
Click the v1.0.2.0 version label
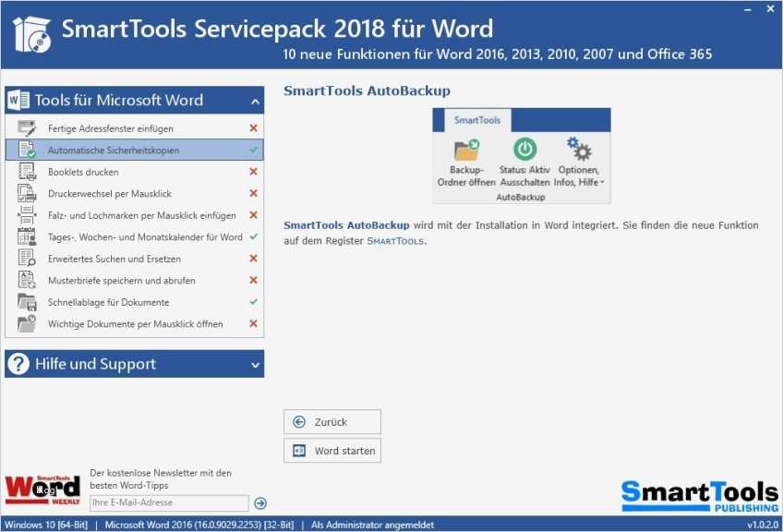(x=763, y=525)
